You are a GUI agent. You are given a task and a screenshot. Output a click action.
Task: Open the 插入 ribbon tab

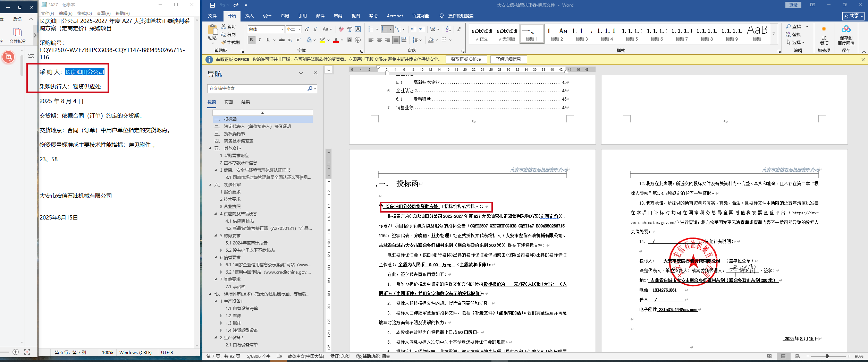[x=249, y=16]
